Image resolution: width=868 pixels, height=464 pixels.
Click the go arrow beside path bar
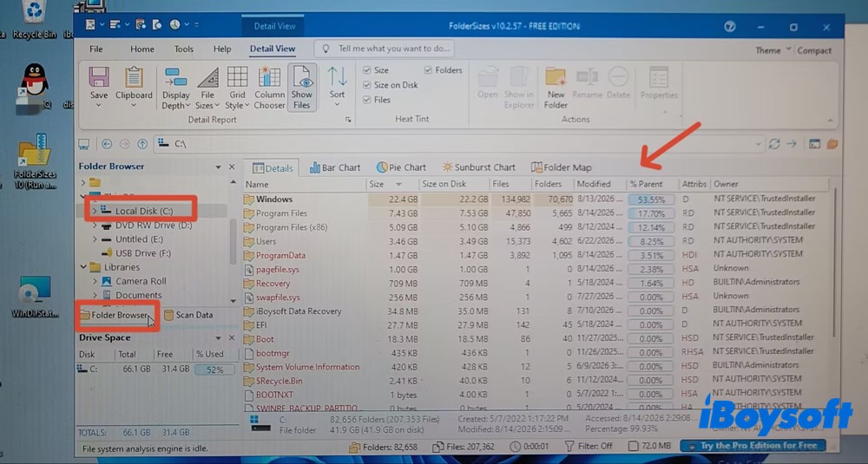[792, 144]
